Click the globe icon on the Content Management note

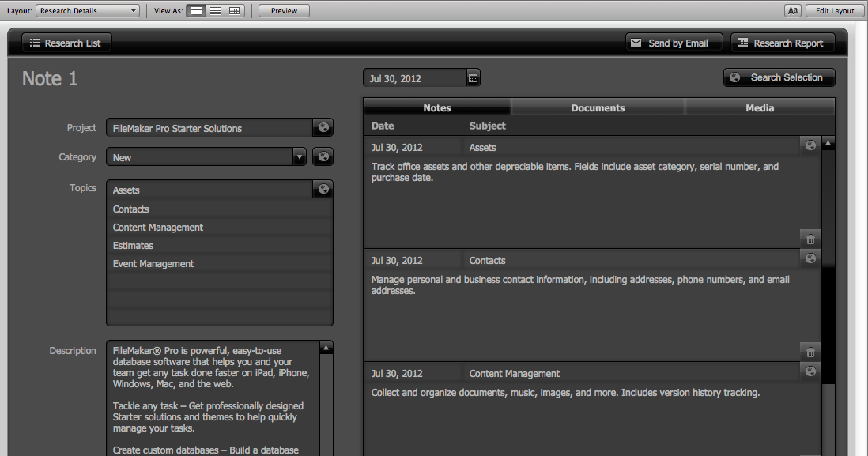[810, 371]
